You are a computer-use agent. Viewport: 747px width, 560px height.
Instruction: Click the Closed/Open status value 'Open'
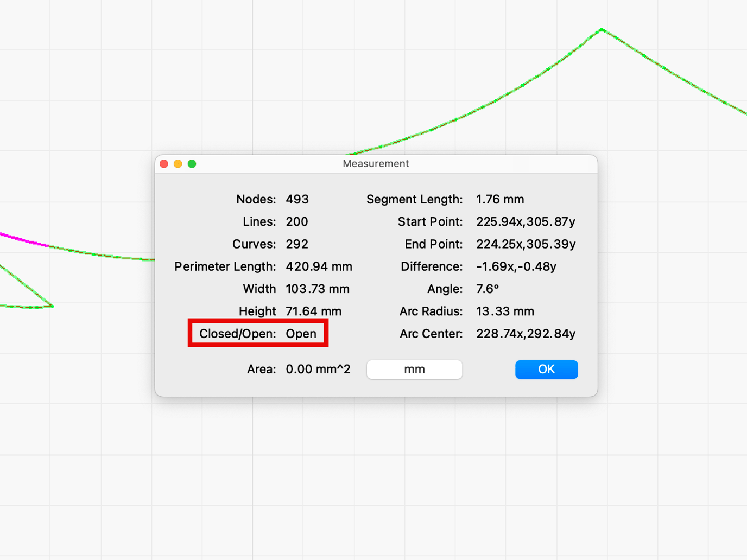[x=301, y=334]
